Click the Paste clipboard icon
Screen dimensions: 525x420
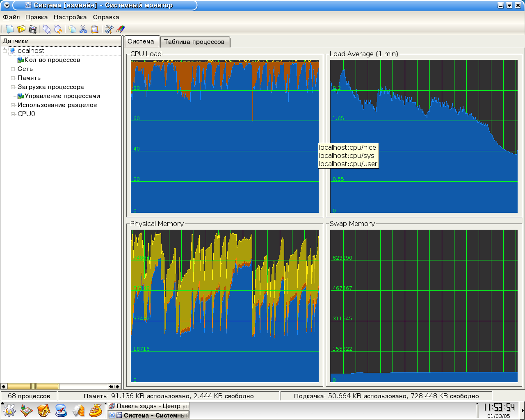(x=95, y=29)
